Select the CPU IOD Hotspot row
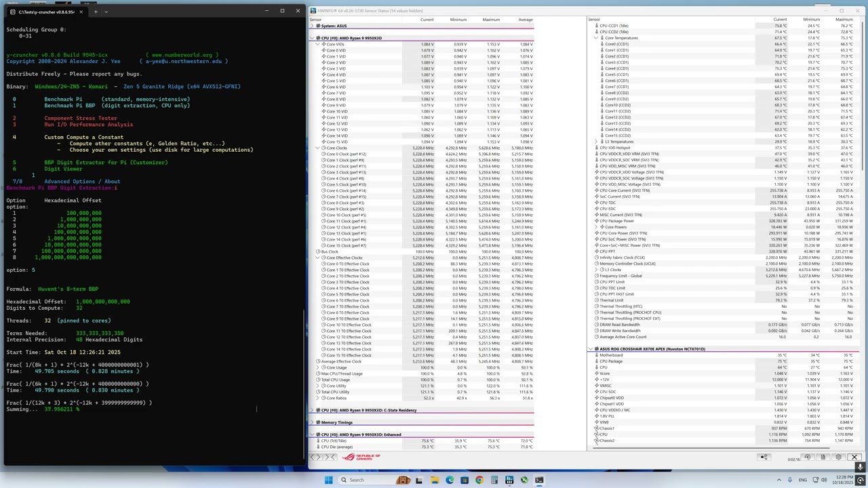The image size is (868, 488). click(x=722, y=148)
